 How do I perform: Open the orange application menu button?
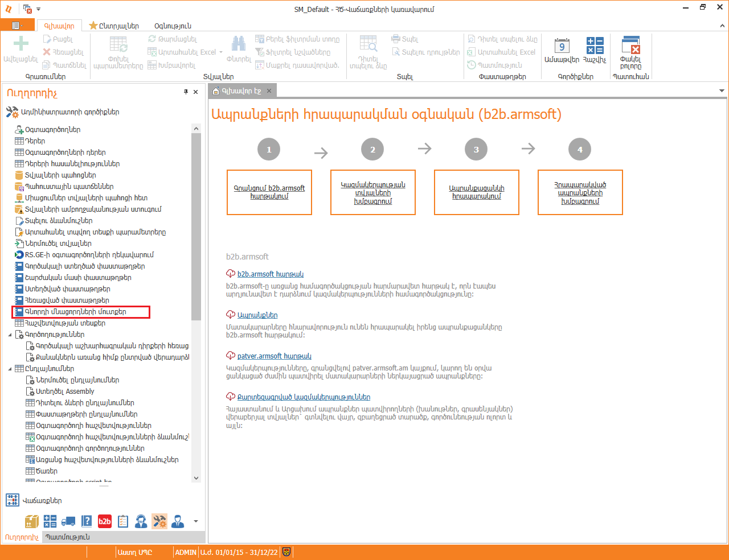[x=18, y=26]
